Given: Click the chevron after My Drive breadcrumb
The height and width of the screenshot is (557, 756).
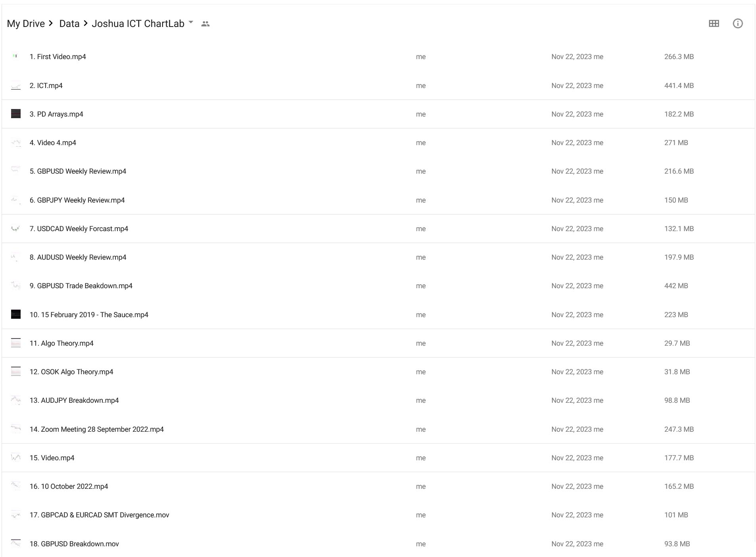Looking at the screenshot, I should 51,23.
